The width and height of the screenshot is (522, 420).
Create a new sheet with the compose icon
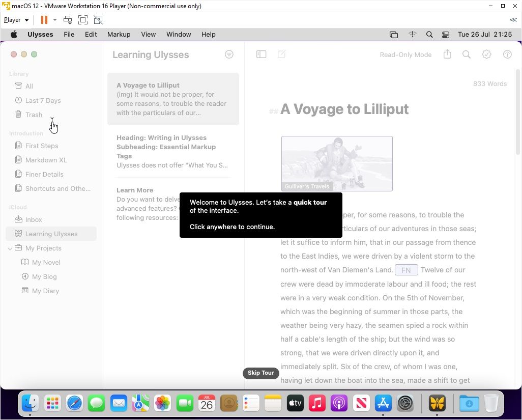[282, 54]
